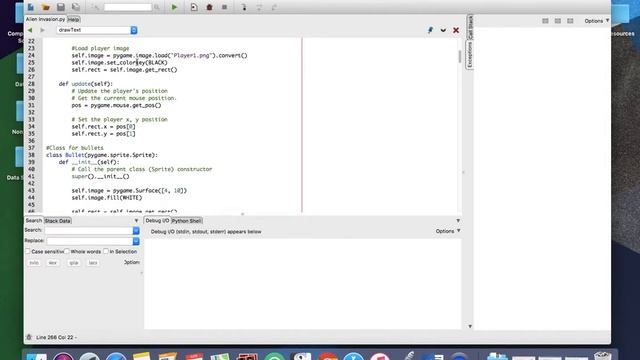This screenshot has width=640, height=360.
Task: Click the Replace text field
Action: (x=89, y=241)
